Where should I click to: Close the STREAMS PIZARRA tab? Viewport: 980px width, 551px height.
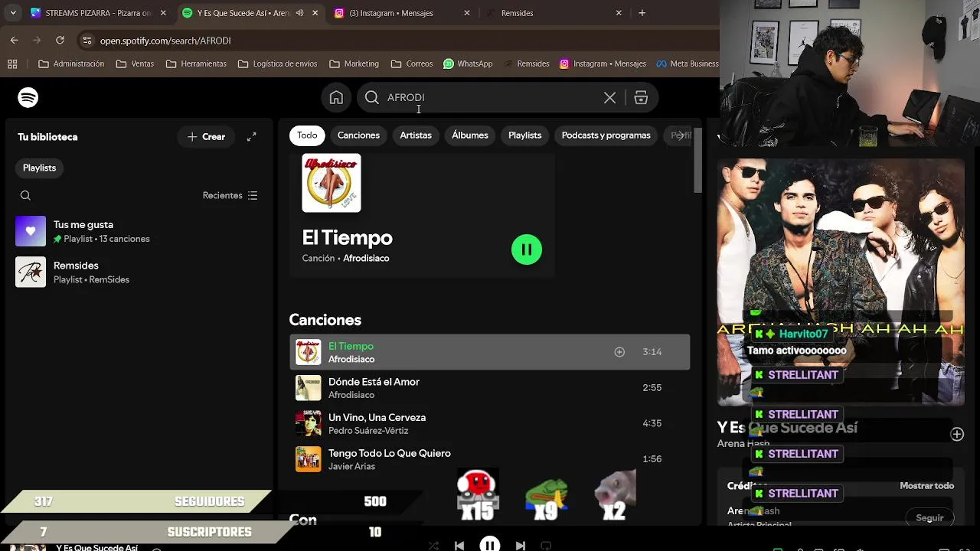point(163,13)
